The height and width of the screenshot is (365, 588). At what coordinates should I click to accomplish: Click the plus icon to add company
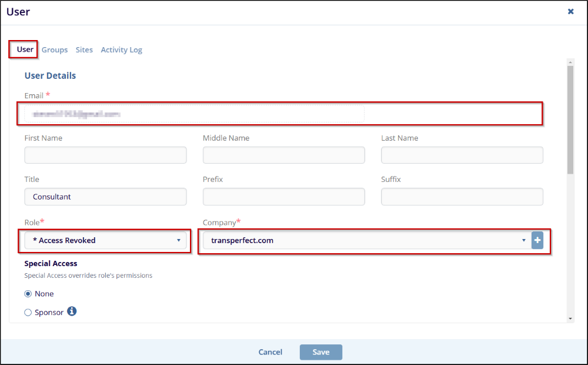click(537, 240)
